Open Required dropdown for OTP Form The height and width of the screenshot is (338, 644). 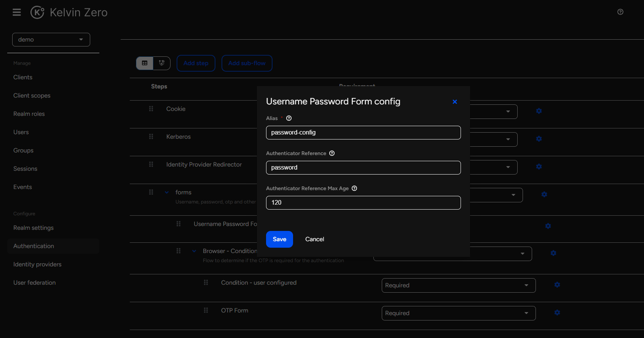(x=459, y=313)
